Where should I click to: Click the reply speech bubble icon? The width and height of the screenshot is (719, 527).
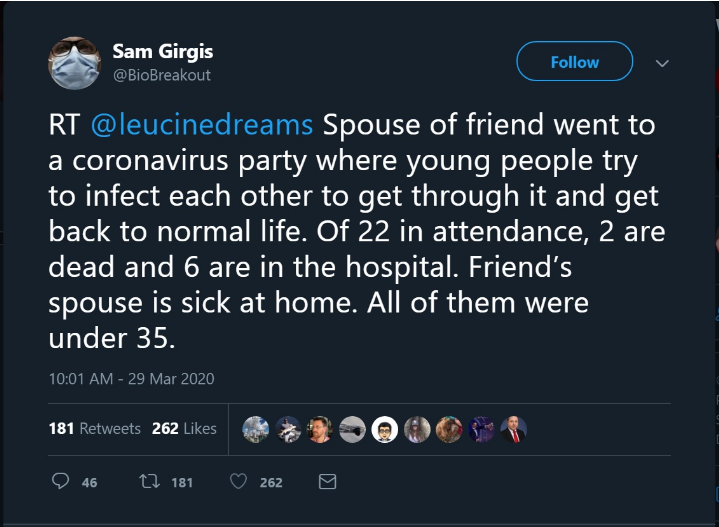(x=60, y=482)
